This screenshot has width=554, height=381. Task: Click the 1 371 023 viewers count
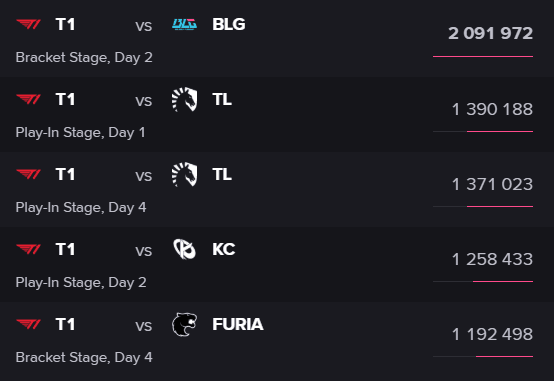pos(492,184)
